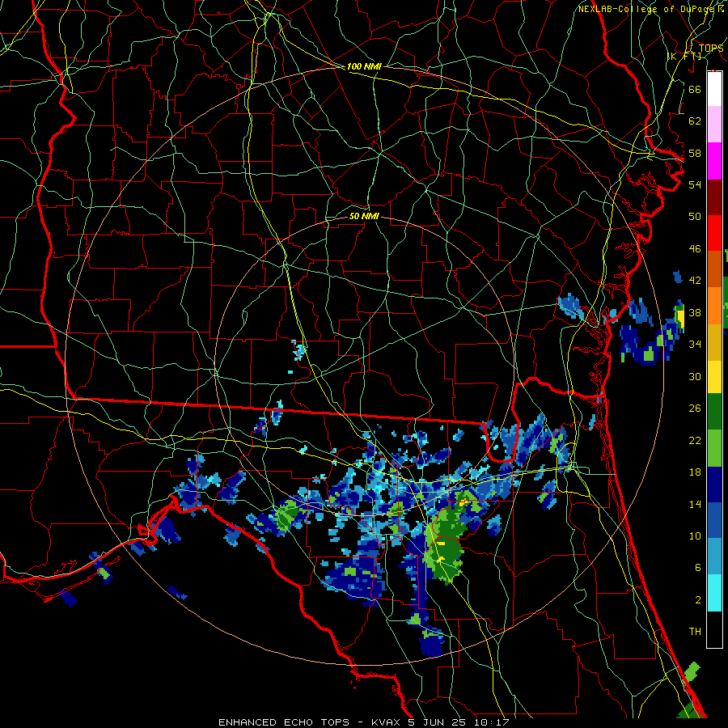Screen dimensions: 728x728
Task: Click the 14 legend value
Action: click(695, 504)
